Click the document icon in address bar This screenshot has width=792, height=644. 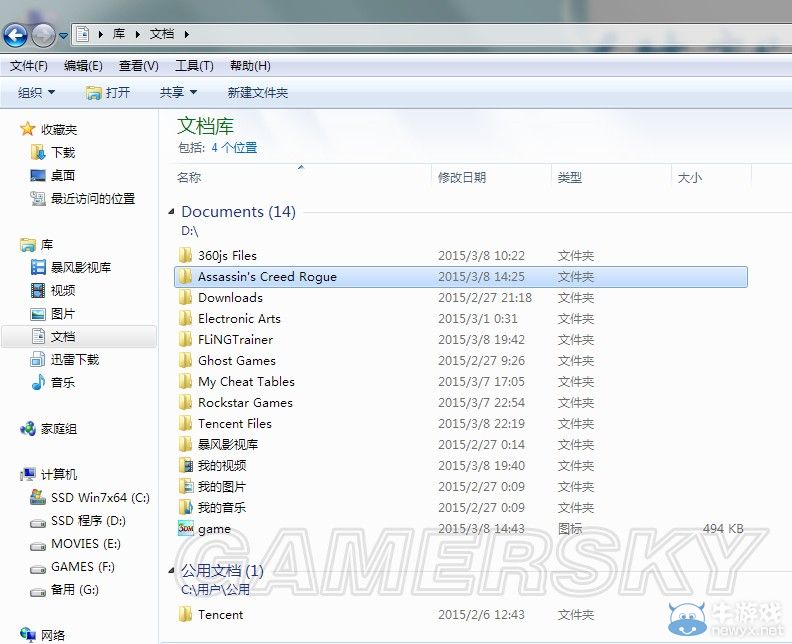[x=82, y=34]
